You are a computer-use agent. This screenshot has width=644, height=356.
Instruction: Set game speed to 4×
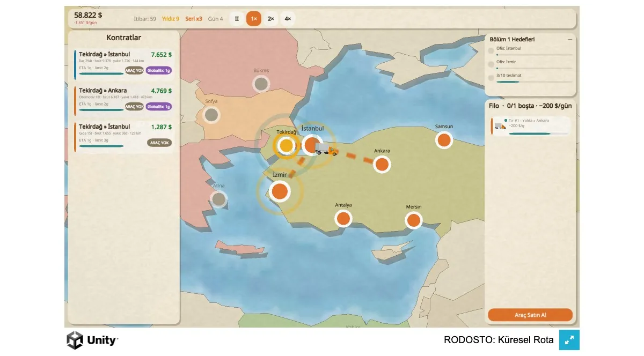tap(288, 19)
